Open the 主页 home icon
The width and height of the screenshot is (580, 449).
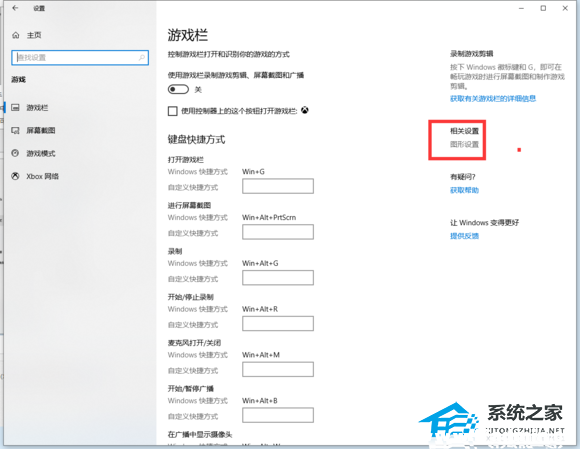tap(16, 35)
